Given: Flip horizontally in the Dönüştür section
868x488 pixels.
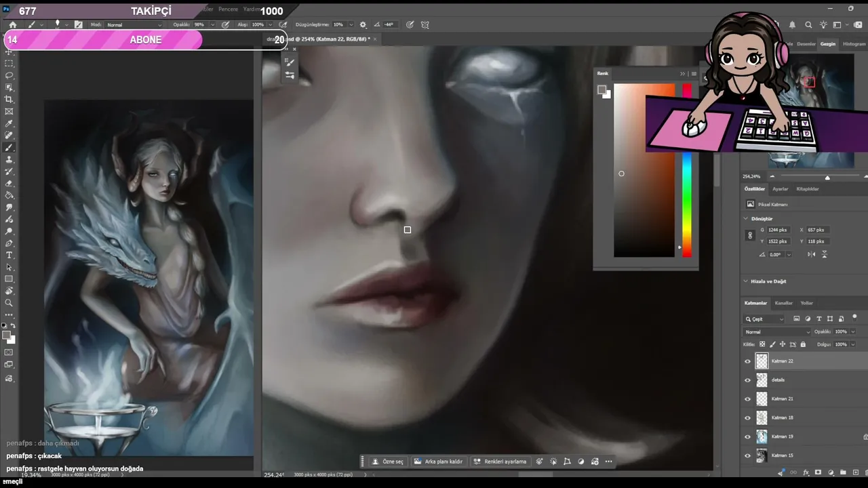Looking at the screenshot, I should pos(812,254).
